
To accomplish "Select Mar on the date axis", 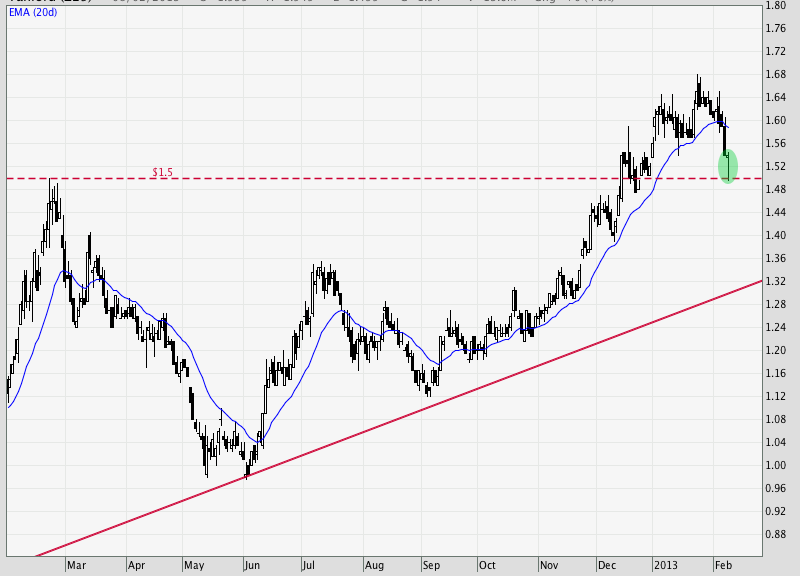I will 75,565.
